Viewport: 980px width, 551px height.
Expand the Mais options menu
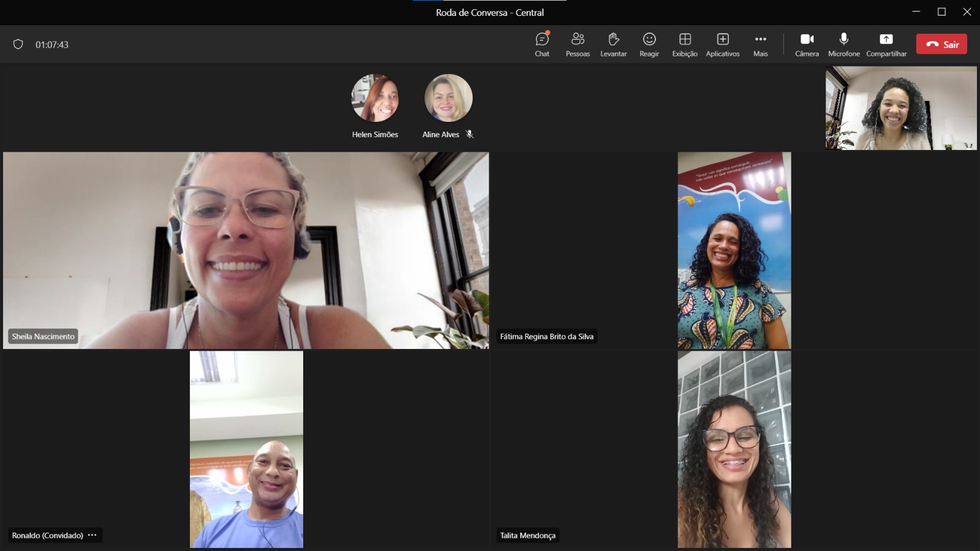coord(761,45)
